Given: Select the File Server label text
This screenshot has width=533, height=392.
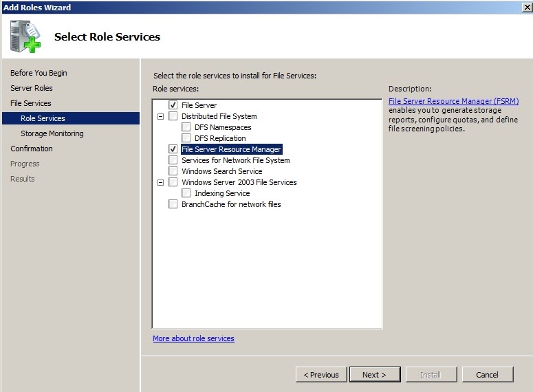Looking at the screenshot, I should pyautogui.click(x=199, y=105).
